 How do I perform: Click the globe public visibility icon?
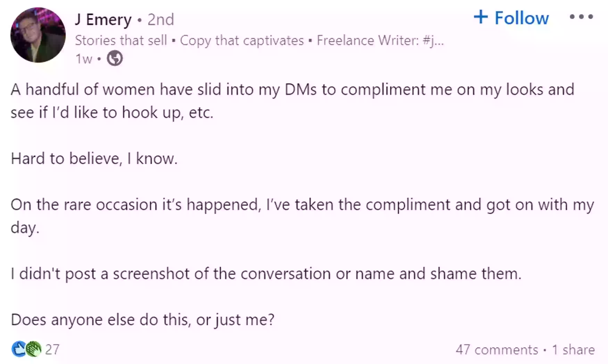[x=115, y=58]
